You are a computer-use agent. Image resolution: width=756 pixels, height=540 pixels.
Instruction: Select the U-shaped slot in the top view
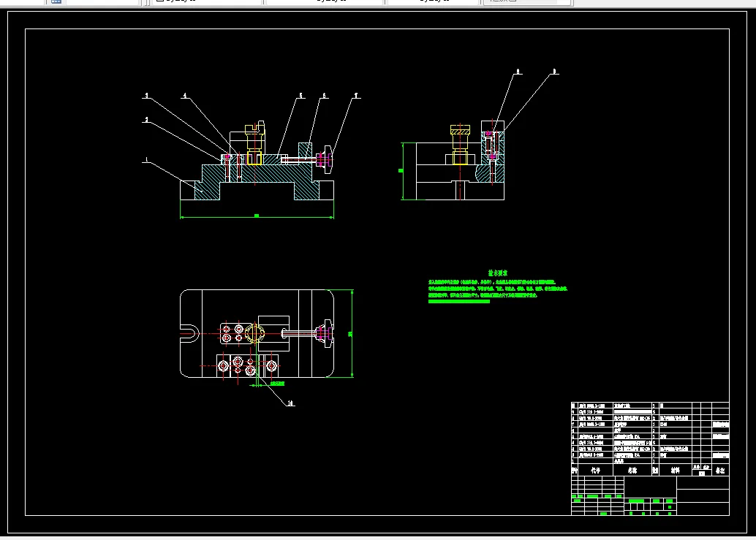tap(190, 333)
